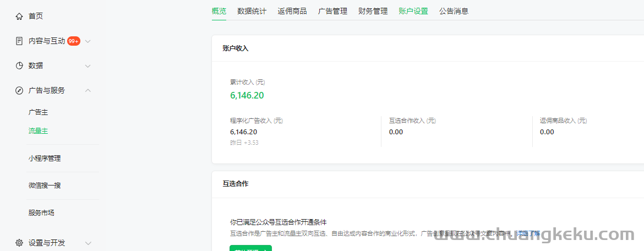Viewport: 644px width, 251px height.
Task: Select 小程序管理 in the sidebar
Action: 45,159
